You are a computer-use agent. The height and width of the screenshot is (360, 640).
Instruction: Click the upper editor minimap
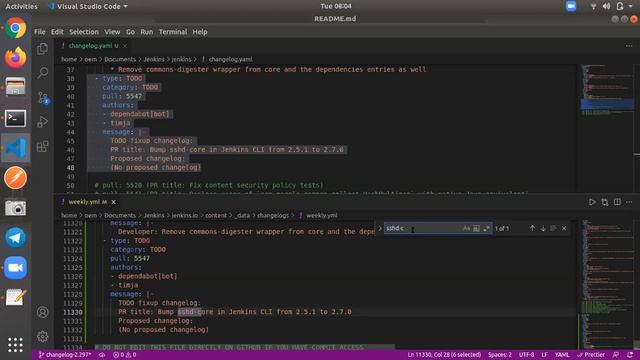point(607,128)
